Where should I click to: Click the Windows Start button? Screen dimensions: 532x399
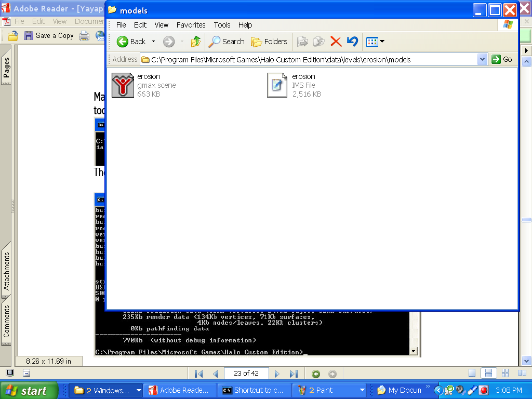[x=27, y=391]
